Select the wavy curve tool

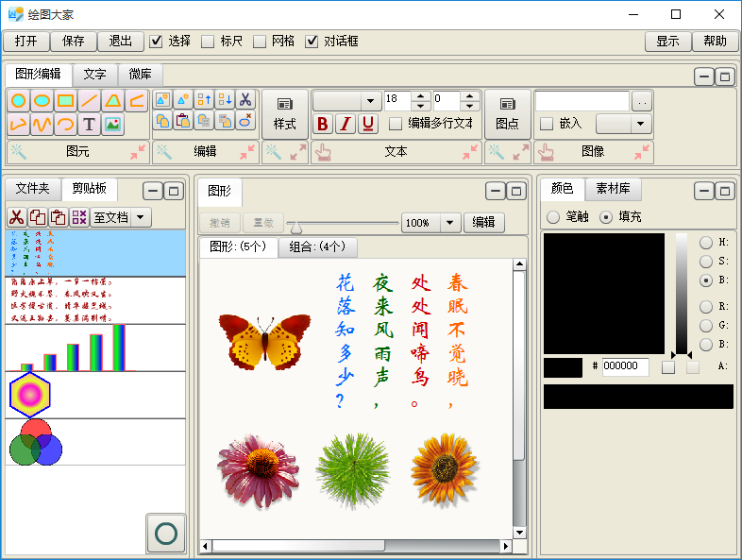[42, 124]
